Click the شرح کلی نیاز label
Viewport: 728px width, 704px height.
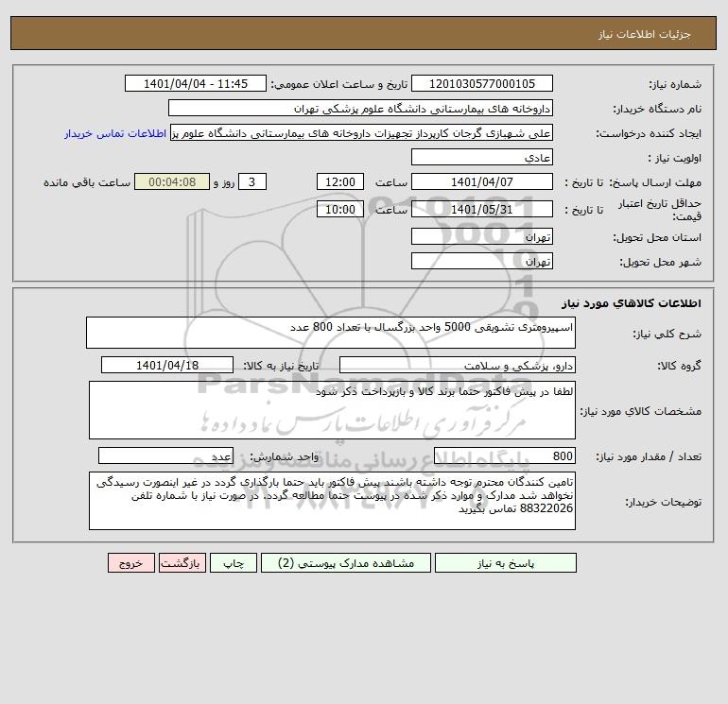point(667,334)
